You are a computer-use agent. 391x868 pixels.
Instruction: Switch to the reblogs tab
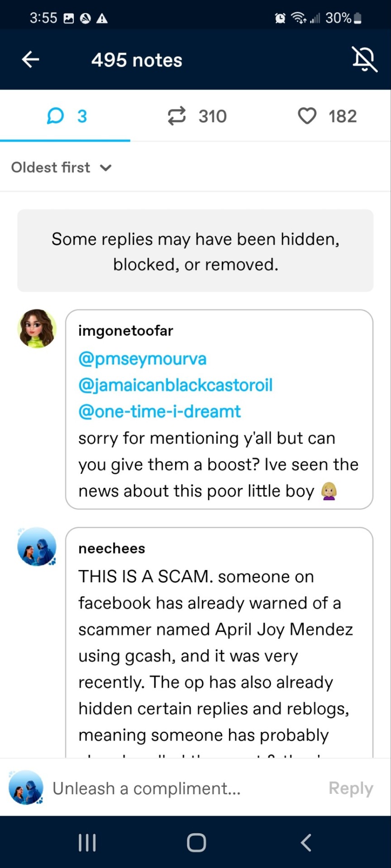click(196, 116)
